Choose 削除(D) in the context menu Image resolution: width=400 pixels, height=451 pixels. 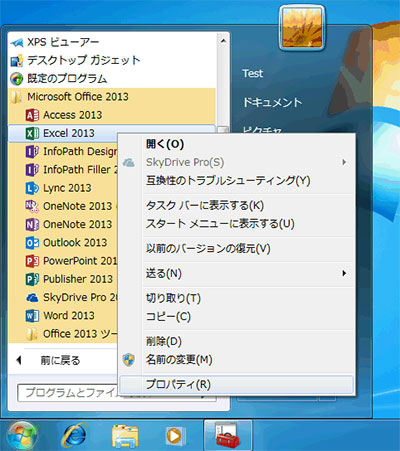pyautogui.click(x=236, y=342)
